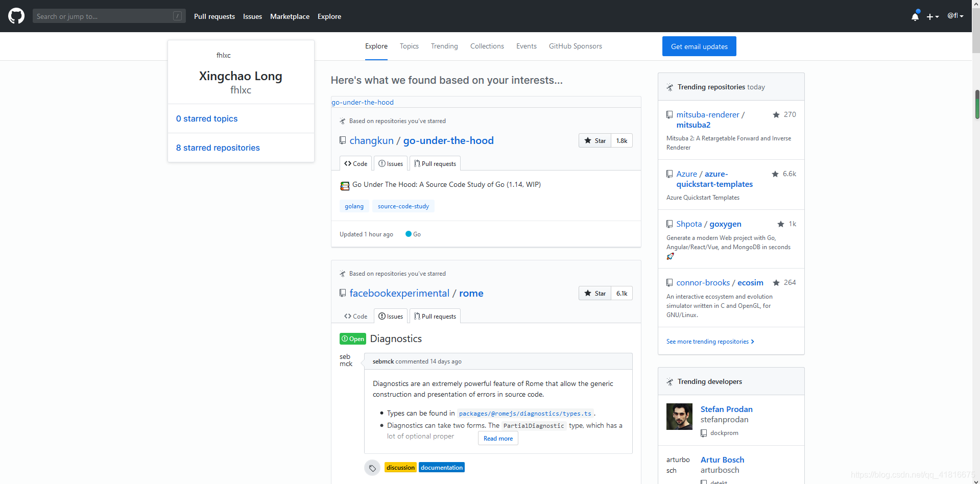Open the @fl user menu dropdown
980x484 pixels.
(955, 16)
